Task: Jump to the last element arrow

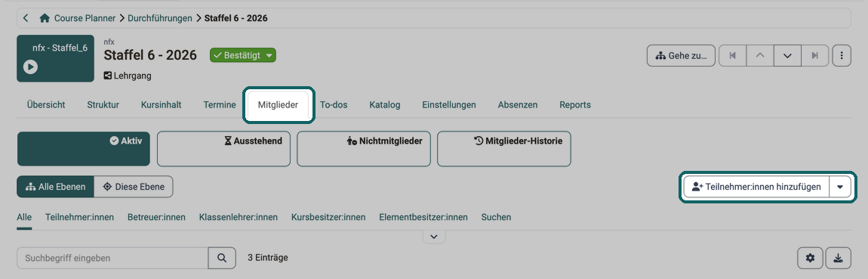Action: 815,56
